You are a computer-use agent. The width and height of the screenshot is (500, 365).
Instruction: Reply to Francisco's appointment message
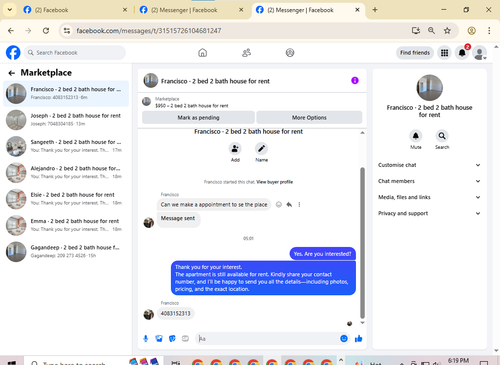click(289, 205)
